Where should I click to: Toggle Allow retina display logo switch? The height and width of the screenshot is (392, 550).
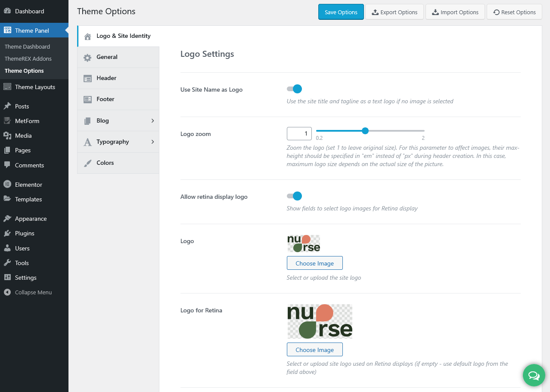pyautogui.click(x=295, y=196)
